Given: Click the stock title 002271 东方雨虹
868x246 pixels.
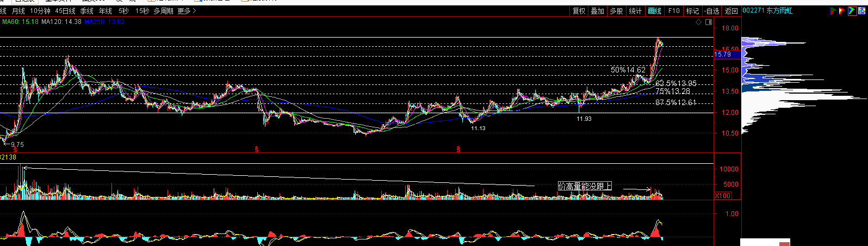Looking at the screenshot, I should pos(767,11).
